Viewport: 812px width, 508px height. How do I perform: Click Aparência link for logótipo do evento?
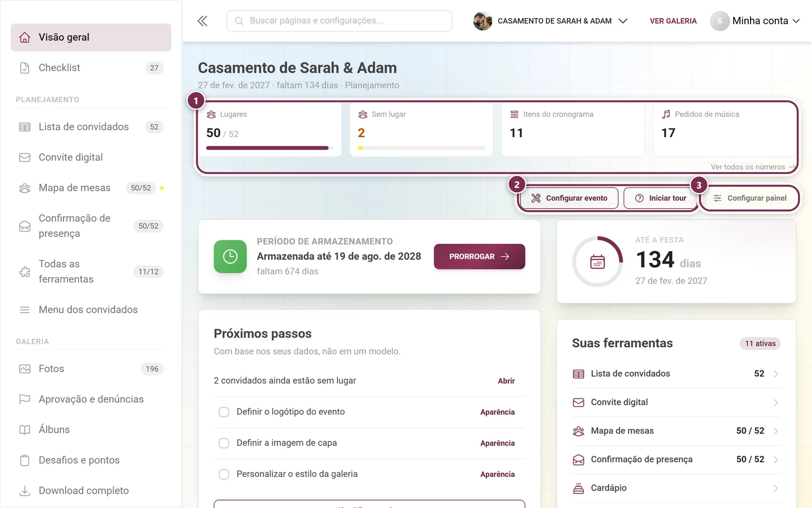[497, 412]
